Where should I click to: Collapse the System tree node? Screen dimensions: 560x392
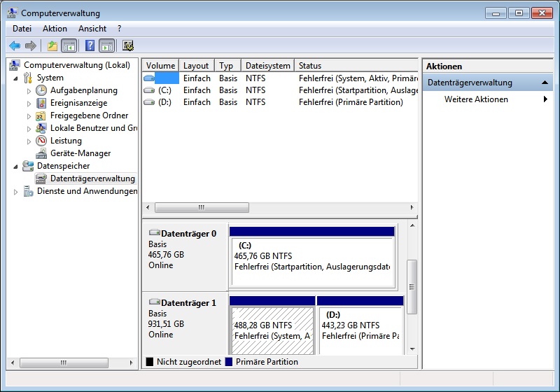[15, 78]
